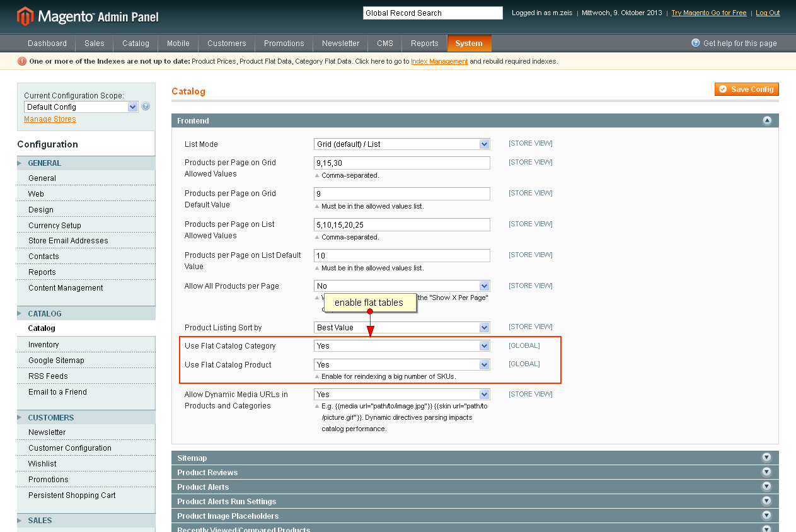Open the Allow Dynamic Media URLs dropdown
796x532 pixels.
402,395
